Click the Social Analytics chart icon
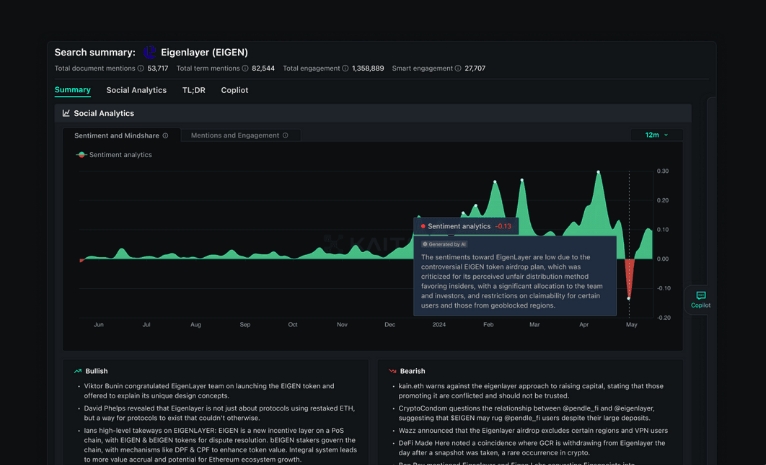Screen dimensions: 766x465 [66, 113]
